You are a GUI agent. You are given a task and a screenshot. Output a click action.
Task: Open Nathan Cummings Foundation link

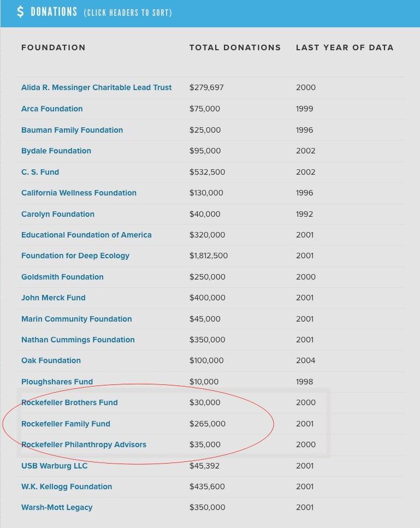[78, 340]
